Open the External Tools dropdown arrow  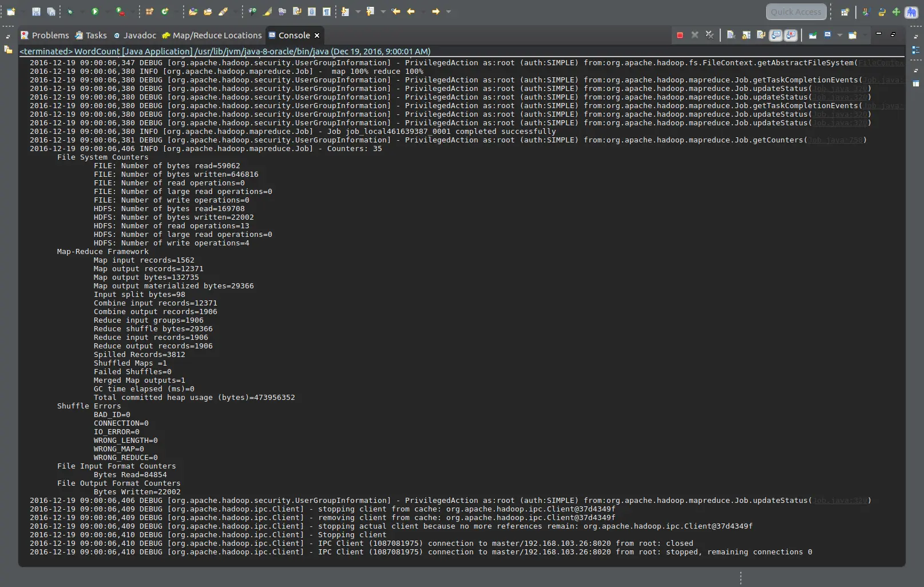tap(133, 11)
